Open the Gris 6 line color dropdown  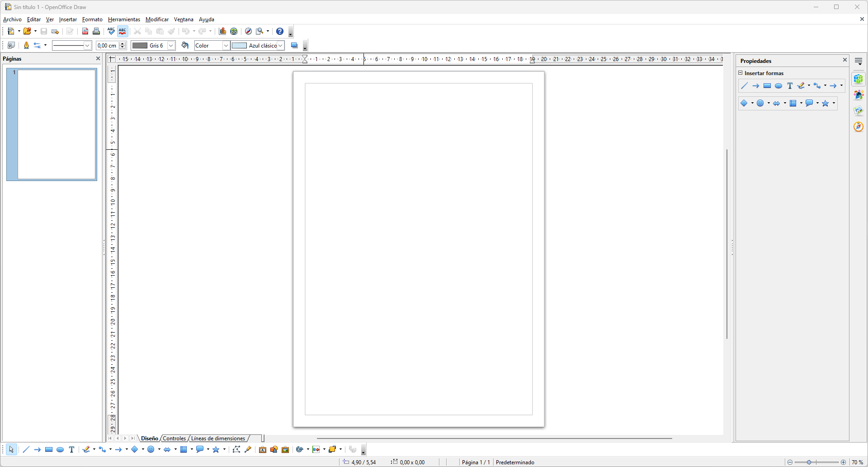[x=171, y=45]
